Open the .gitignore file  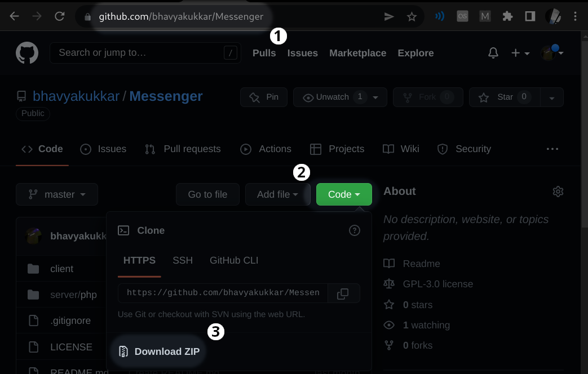pyautogui.click(x=70, y=321)
